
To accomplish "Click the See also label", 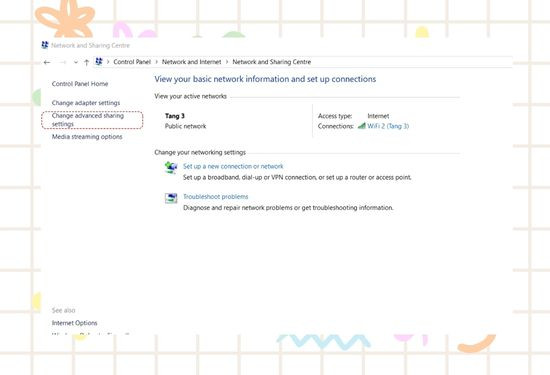I will coord(63,310).
